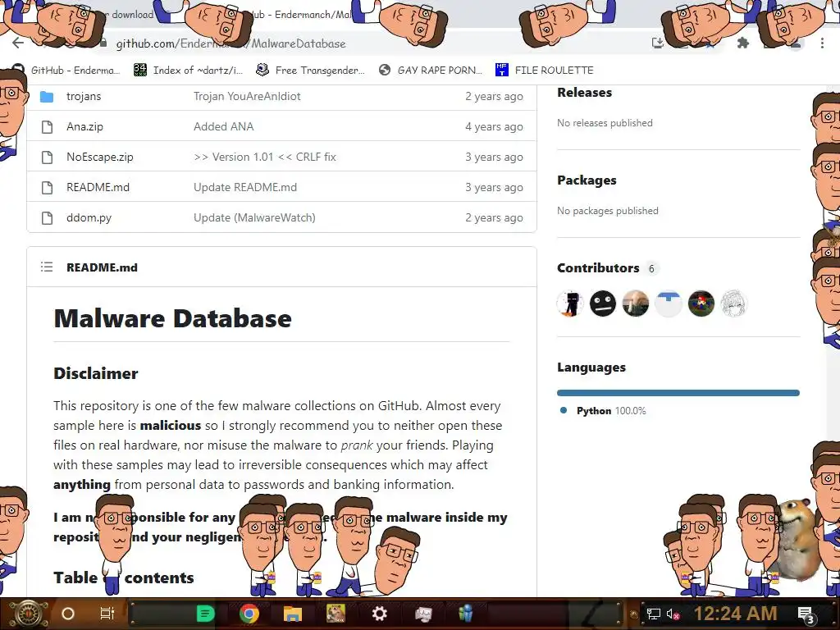The height and width of the screenshot is (630, 840).
Task: Open the trojans folder link
Action: coord(84,97)
